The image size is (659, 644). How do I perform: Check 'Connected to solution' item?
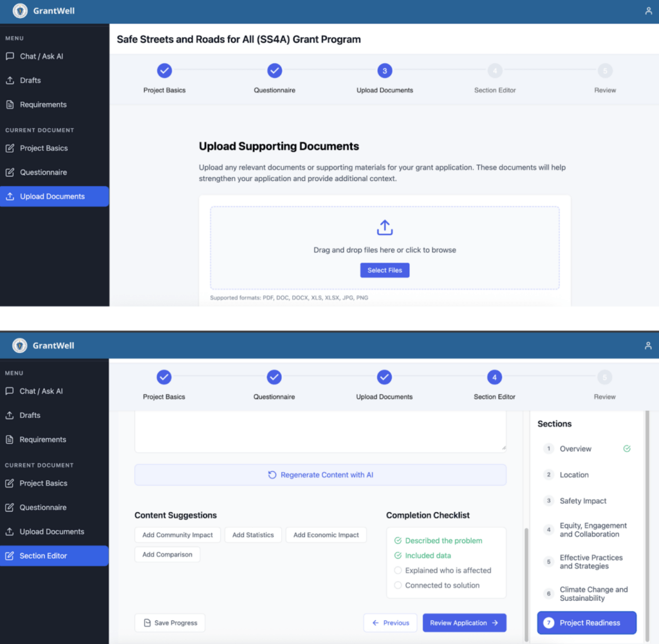[437, 585]
